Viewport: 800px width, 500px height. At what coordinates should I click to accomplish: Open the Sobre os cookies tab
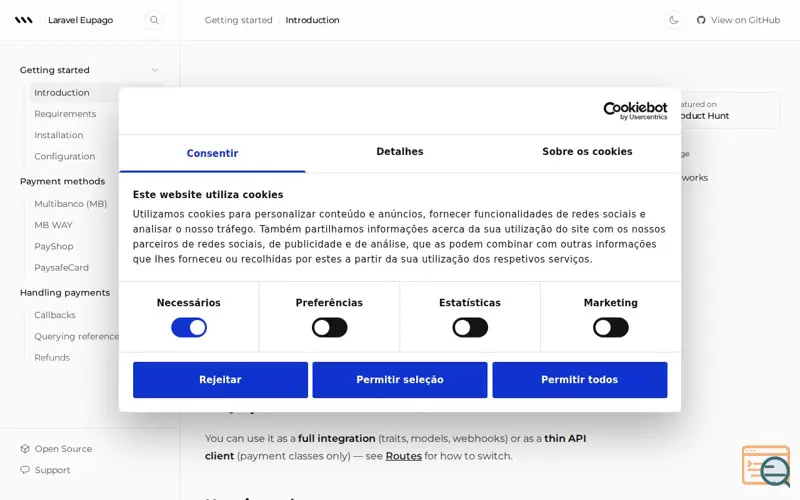pos(587,152)
